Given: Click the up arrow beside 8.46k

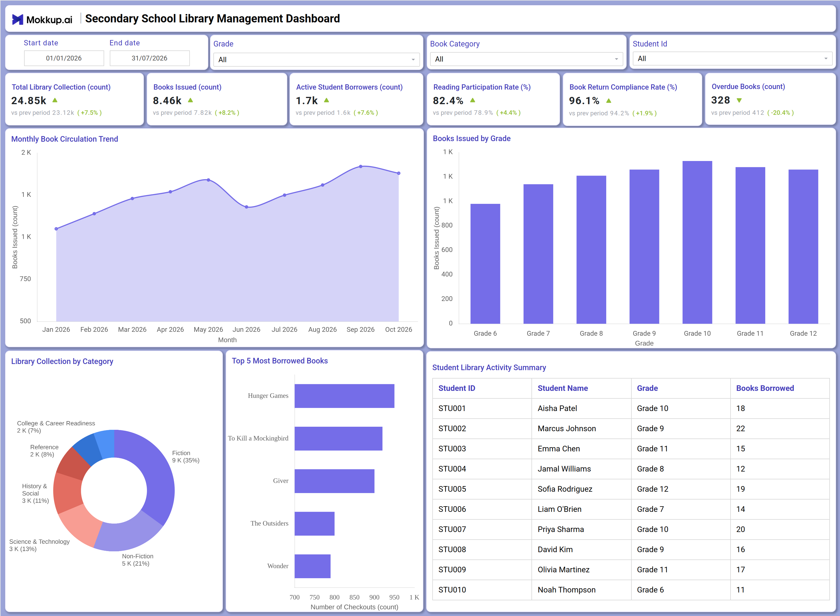Looking at the screenshot, I should [x=190, y=100].
